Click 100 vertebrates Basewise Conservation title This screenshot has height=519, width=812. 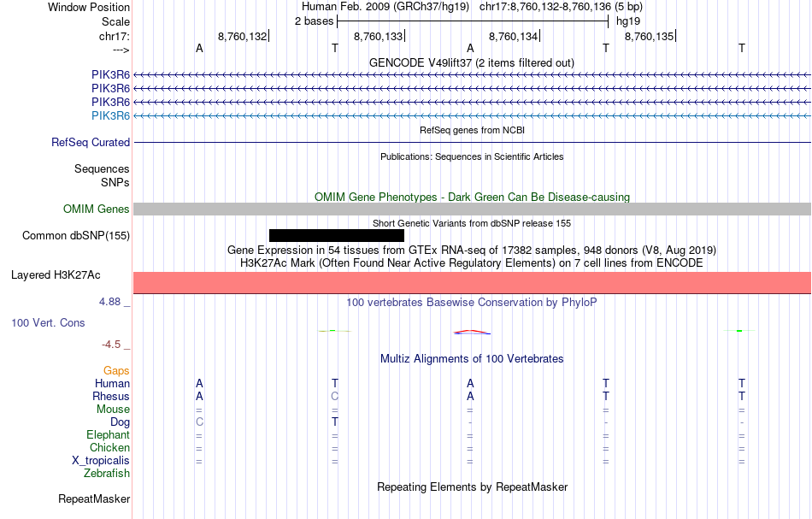tap(472, 302)
